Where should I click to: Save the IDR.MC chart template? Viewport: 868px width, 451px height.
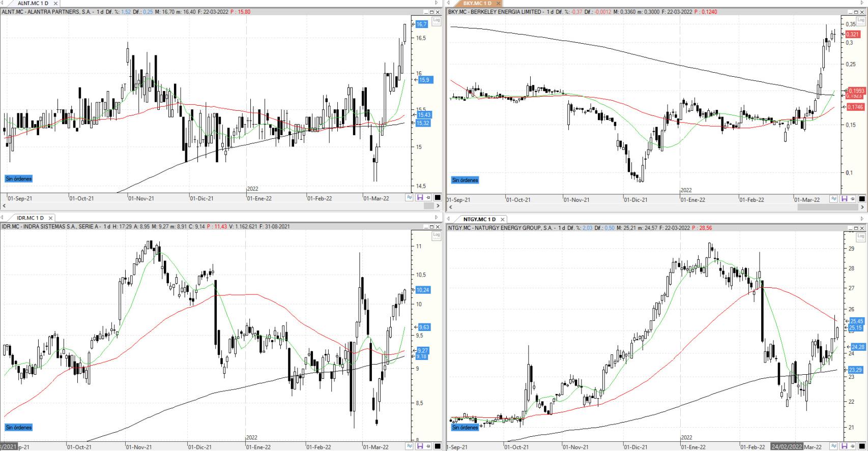(x=420, y=446)
